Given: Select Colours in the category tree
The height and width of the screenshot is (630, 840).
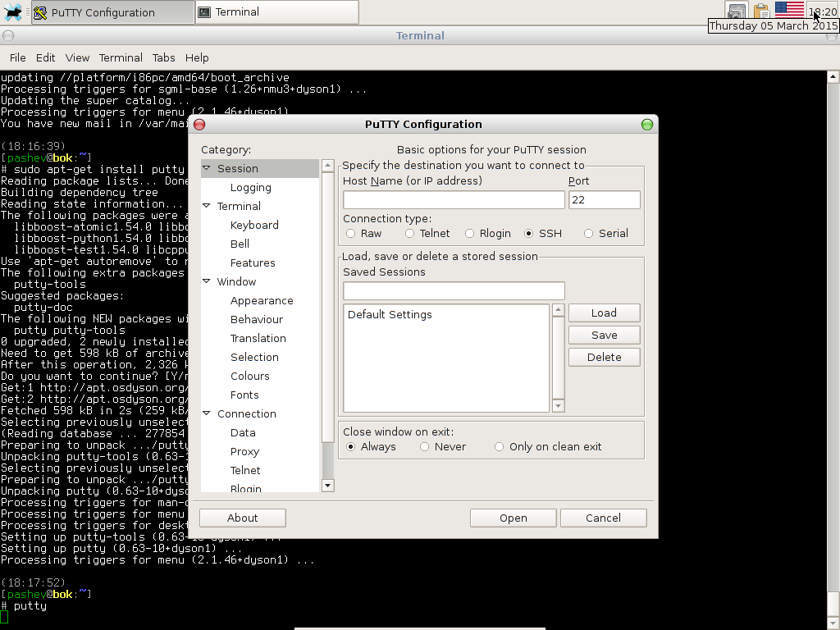Looking at the screenshot, I should click(250, 376).
